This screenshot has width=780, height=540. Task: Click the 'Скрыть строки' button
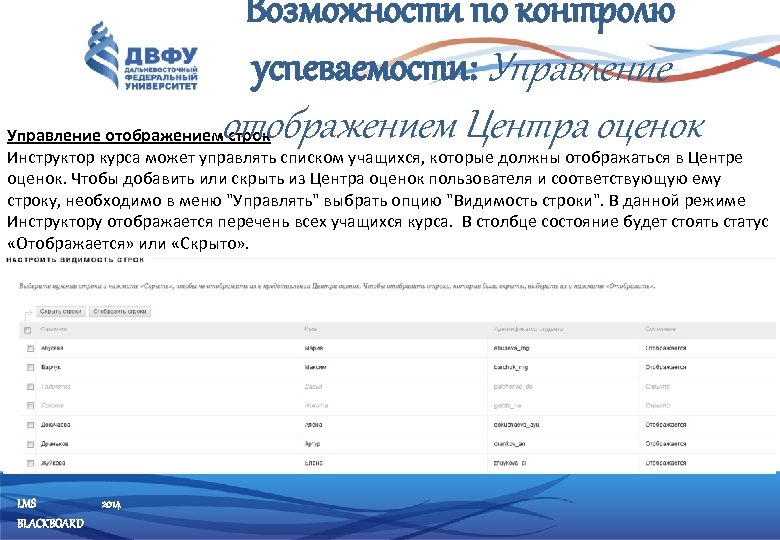click(61, 312)
